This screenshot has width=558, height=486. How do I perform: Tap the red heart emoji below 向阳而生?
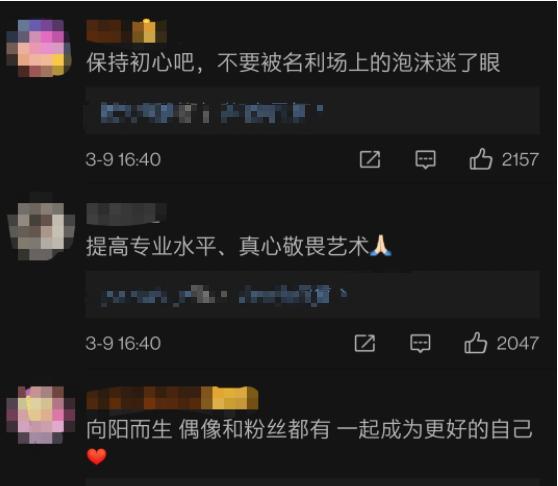(x=96, y=456)
